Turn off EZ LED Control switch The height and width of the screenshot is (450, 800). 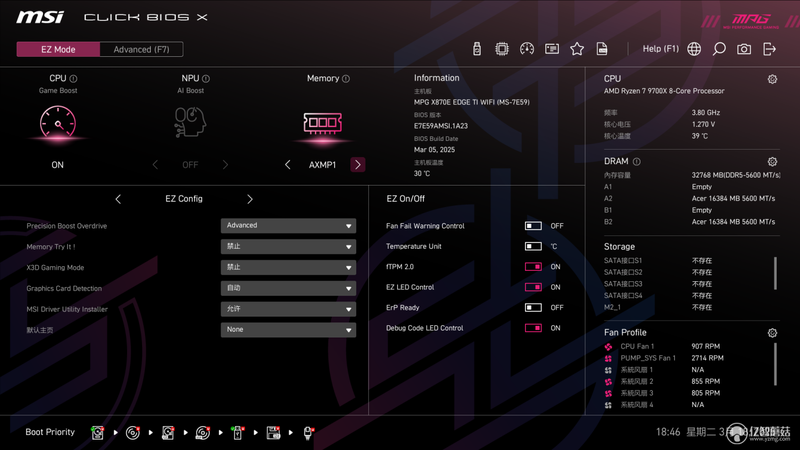(533, 287)
